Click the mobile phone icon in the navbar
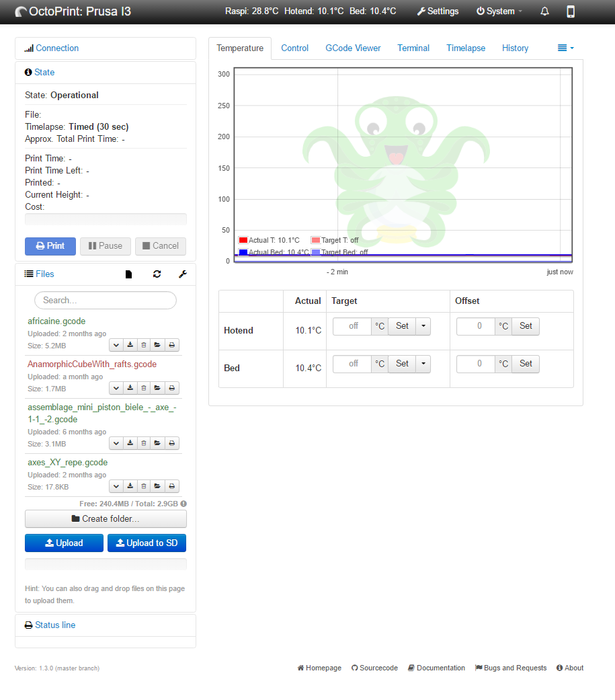 571,11
